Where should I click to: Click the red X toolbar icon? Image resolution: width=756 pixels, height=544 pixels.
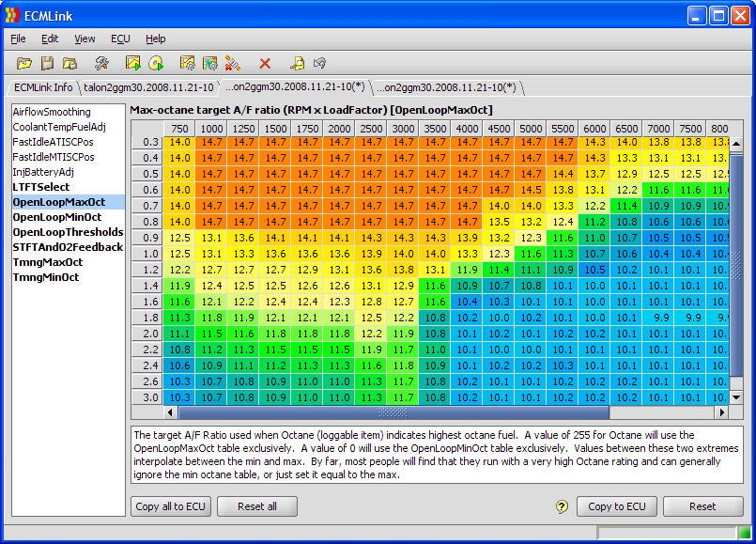click(265, 63)
